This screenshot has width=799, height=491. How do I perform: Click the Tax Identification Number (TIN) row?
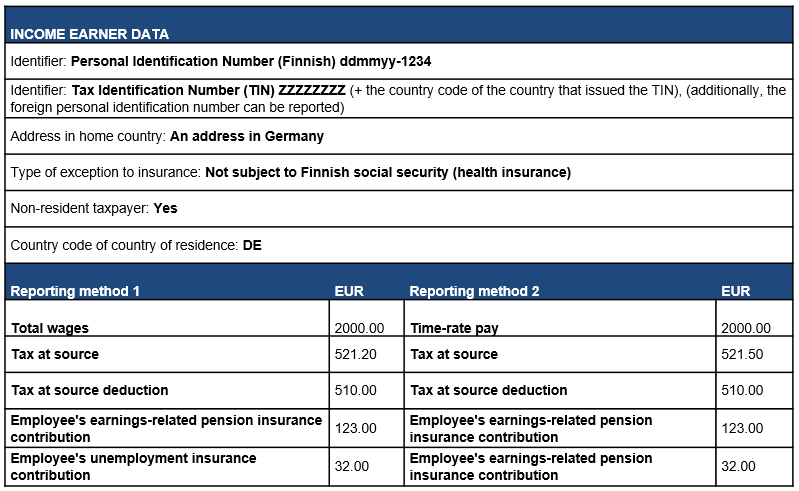[x=398, y=98]
